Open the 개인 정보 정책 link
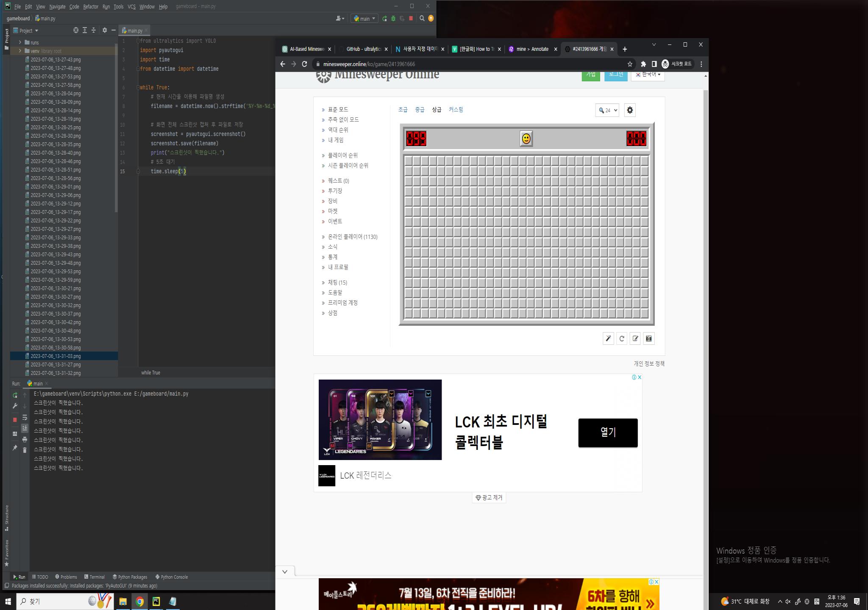Viewport: 868px width, 610px height. click(649, 363)
